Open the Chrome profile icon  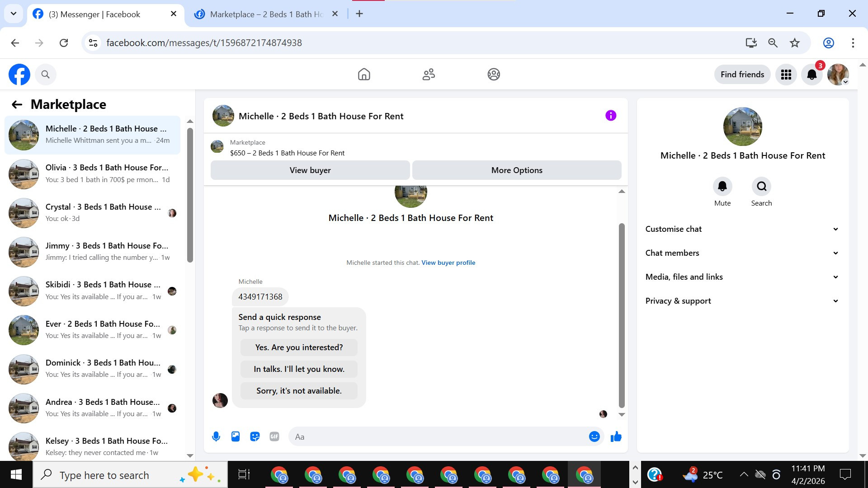click(829, 43)
